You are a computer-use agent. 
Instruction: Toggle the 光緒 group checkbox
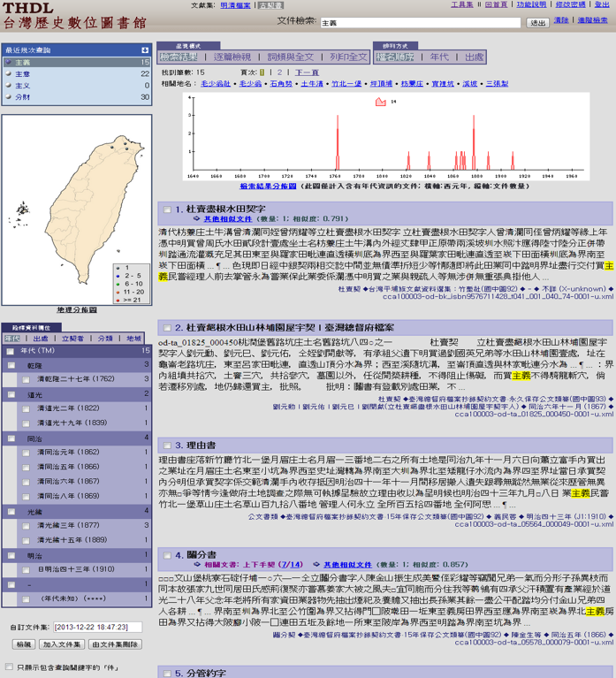[x=11, y=512]
